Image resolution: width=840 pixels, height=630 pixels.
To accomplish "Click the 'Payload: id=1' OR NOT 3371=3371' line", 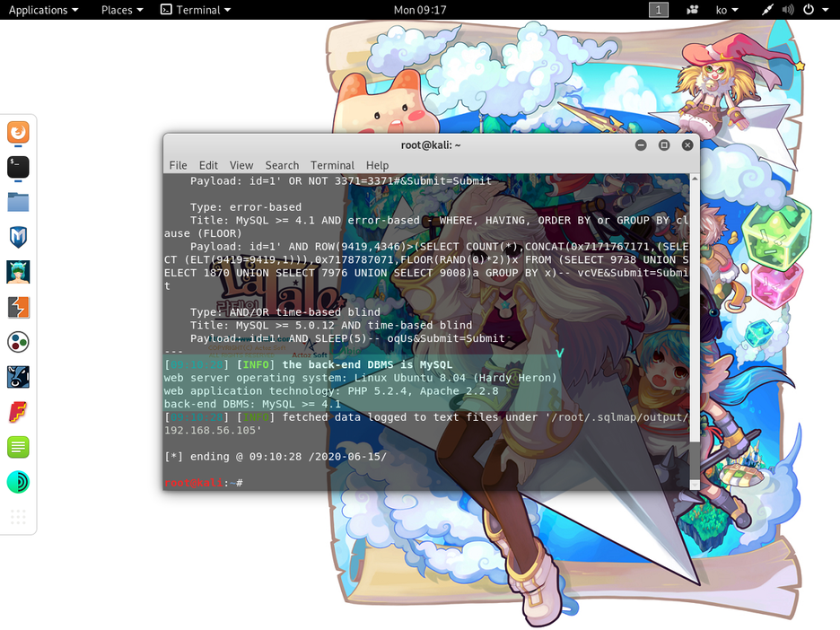I will click(341, 181).
